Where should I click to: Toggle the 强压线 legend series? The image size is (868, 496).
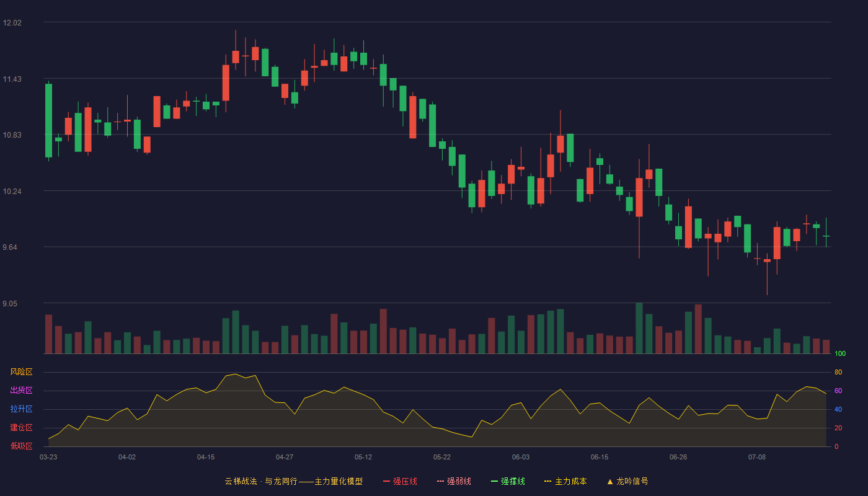click(400, 481)
